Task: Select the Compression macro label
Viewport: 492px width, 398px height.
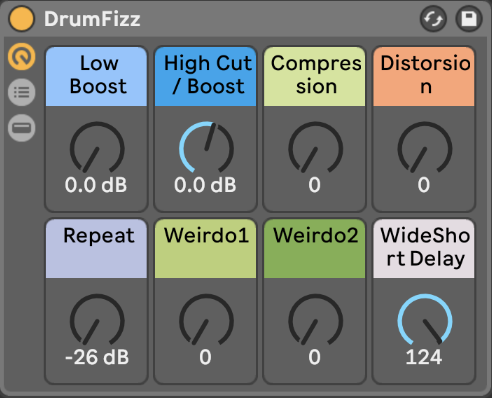Action: pyautogui.click(x=315, y=77)
